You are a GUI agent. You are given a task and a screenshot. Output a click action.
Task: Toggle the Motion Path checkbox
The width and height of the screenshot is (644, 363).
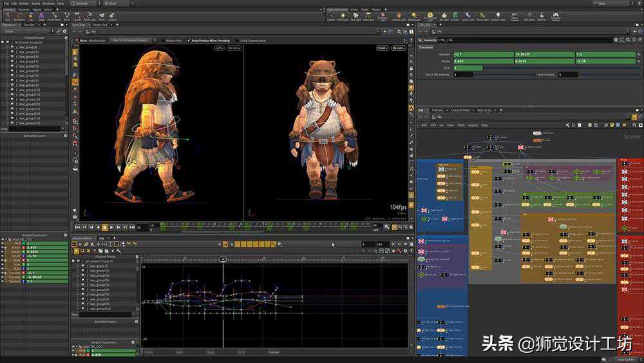click(164, 40)
